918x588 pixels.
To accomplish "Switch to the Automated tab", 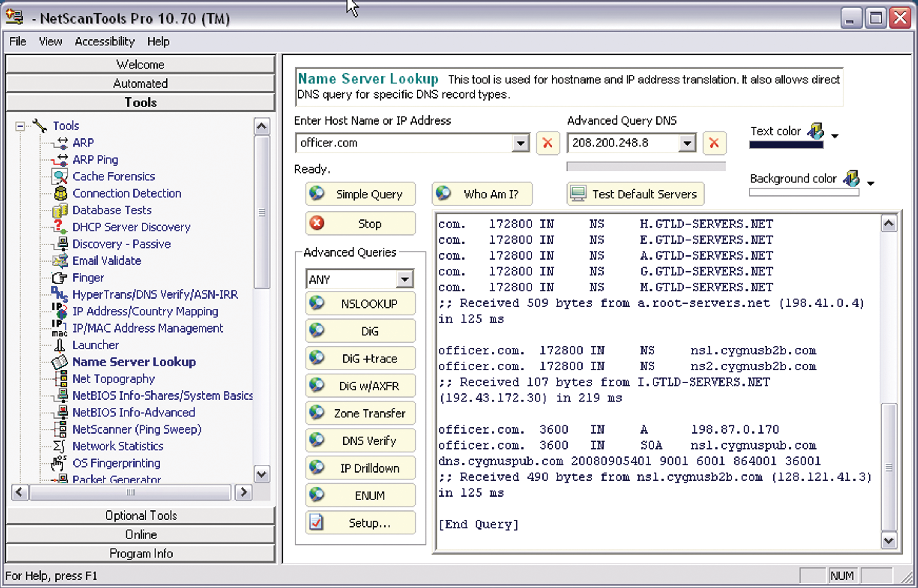I will pos(140,83).
